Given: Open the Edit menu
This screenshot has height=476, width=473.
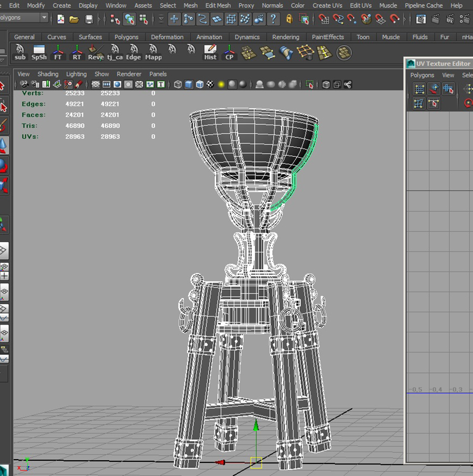Looking at the screenshot, I should pos(14,5).
